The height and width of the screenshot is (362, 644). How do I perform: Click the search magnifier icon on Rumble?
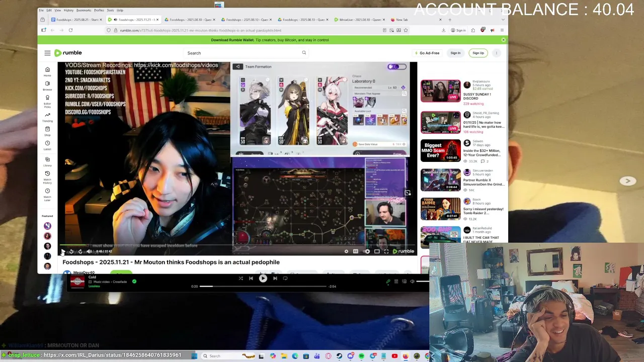coord(304,53)
